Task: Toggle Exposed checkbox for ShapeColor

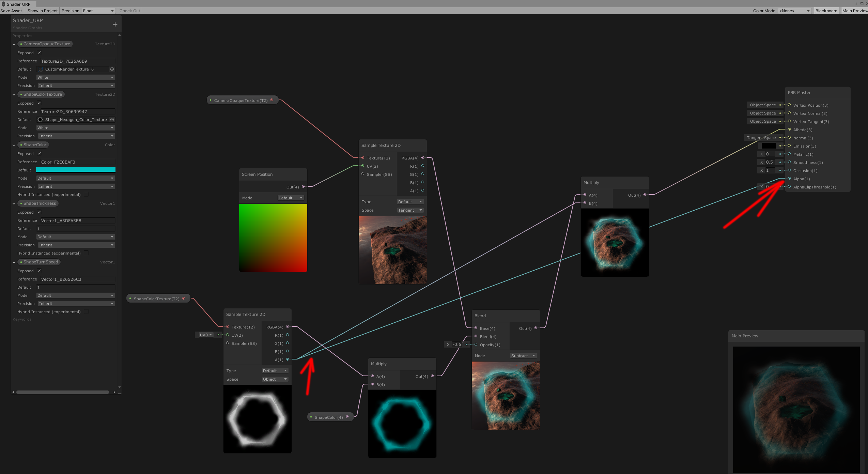Action: tap(39, 153)
